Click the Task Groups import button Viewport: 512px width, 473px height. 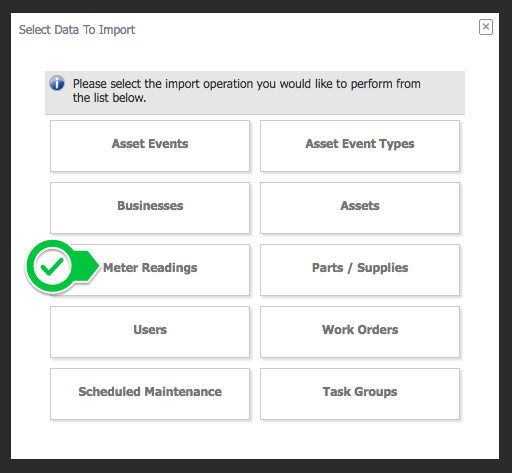(360, 394)
